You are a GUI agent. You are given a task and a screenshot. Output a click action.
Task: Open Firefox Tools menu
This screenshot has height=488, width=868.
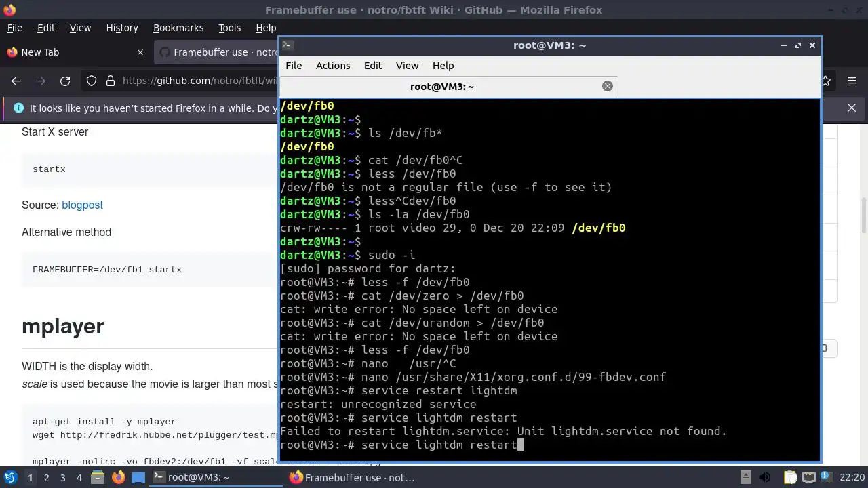229,28
